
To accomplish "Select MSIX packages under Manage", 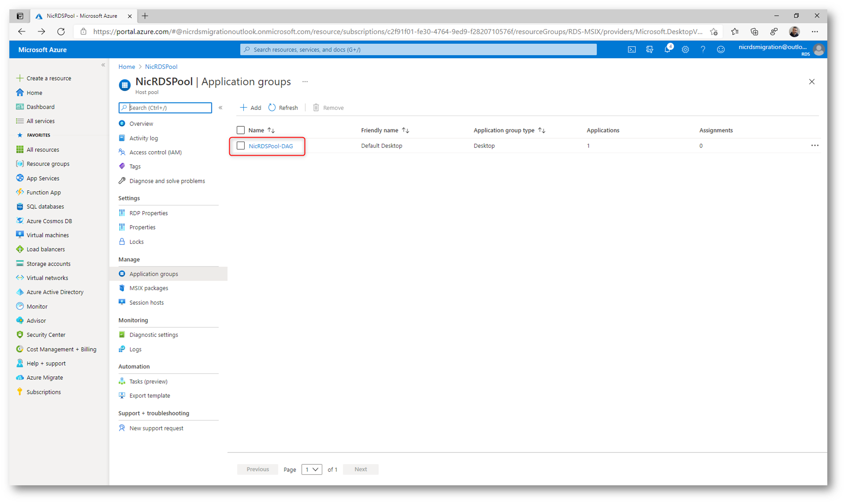I will [149, 288].
